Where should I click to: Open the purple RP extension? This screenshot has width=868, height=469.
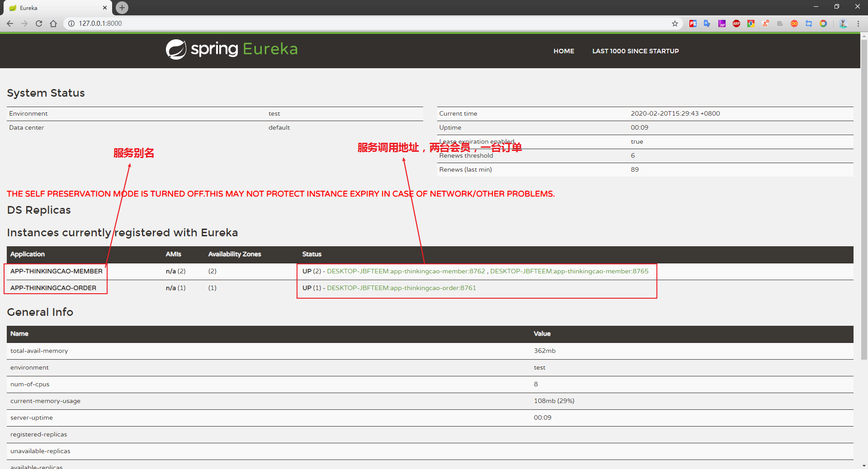pos(722,23)
